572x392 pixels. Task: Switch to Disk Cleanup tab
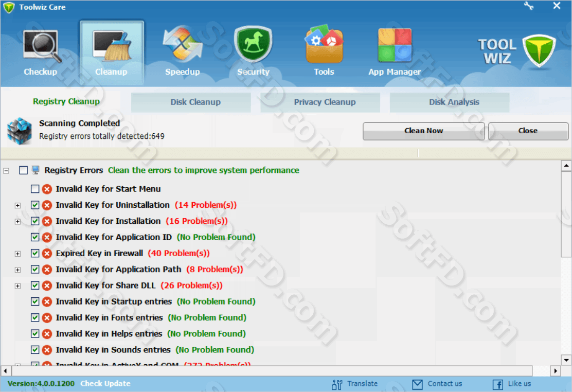point(191,102)
